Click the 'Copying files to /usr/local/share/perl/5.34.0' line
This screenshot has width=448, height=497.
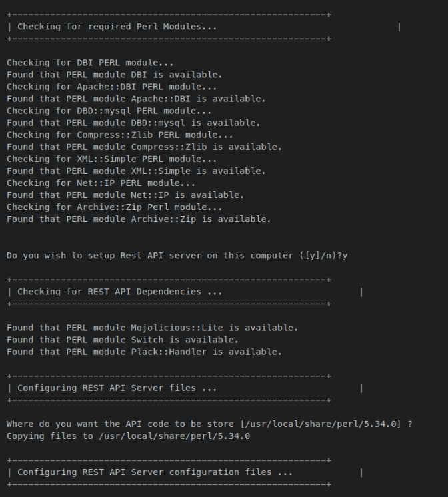pyautogui.click(x=128, y=436)
